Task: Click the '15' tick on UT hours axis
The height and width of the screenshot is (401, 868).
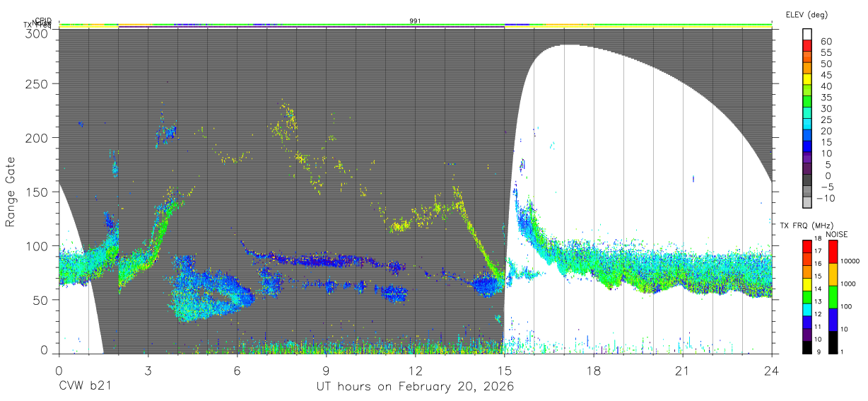Action: (505, 371)
